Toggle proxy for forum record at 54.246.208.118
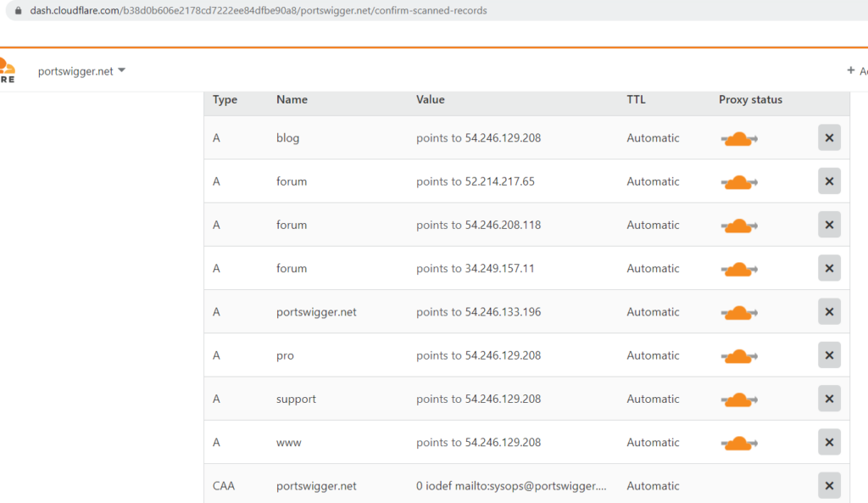 pos(738,225)
